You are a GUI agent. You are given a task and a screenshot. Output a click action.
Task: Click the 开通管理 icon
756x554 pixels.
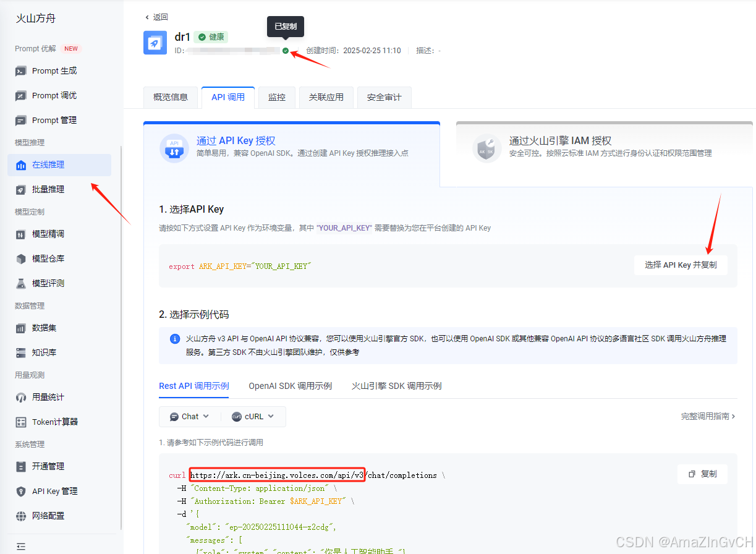(x=21, y=467)
